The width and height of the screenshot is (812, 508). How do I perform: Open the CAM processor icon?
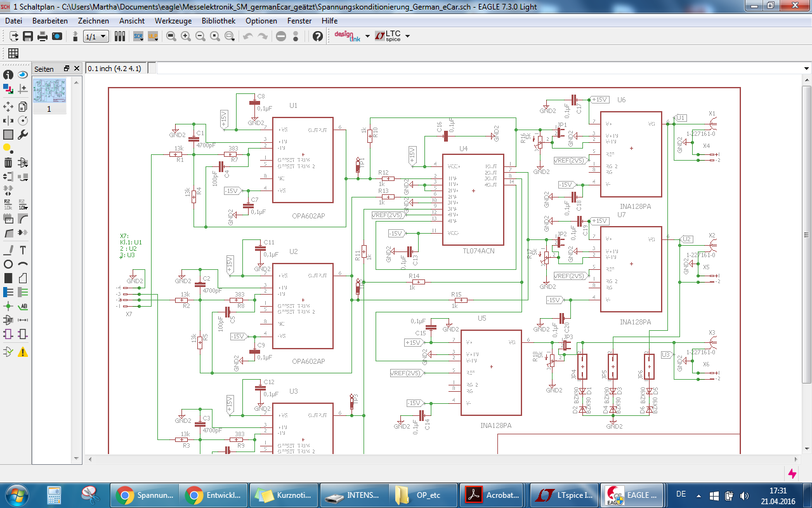(x=57, y=36)
